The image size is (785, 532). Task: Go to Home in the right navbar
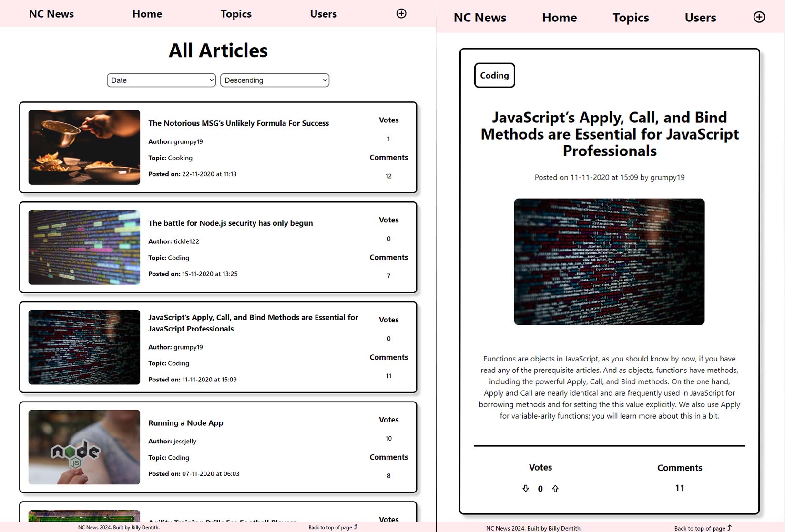559,18
